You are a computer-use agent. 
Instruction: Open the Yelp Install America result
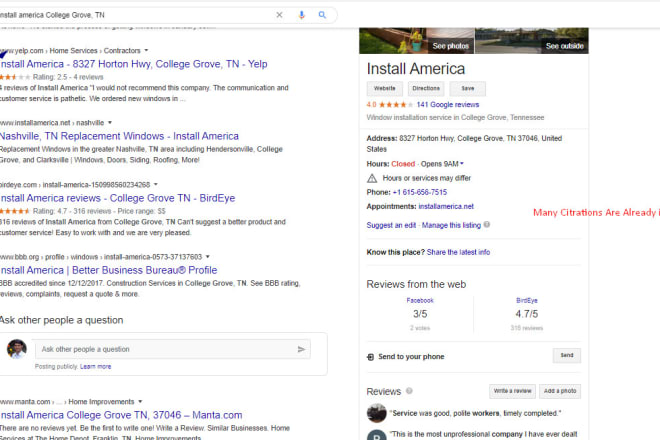click(x=133, y=64)
